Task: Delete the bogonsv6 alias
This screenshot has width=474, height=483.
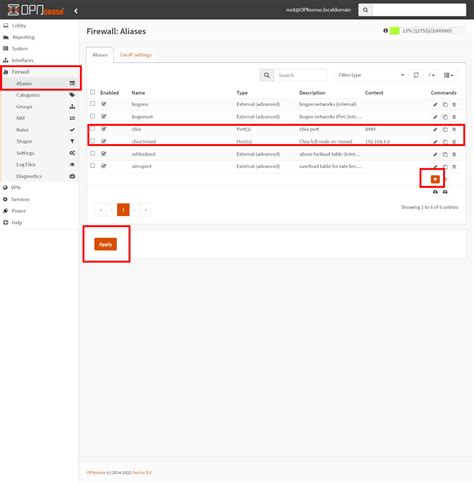Action: click(x=454, y=117)
